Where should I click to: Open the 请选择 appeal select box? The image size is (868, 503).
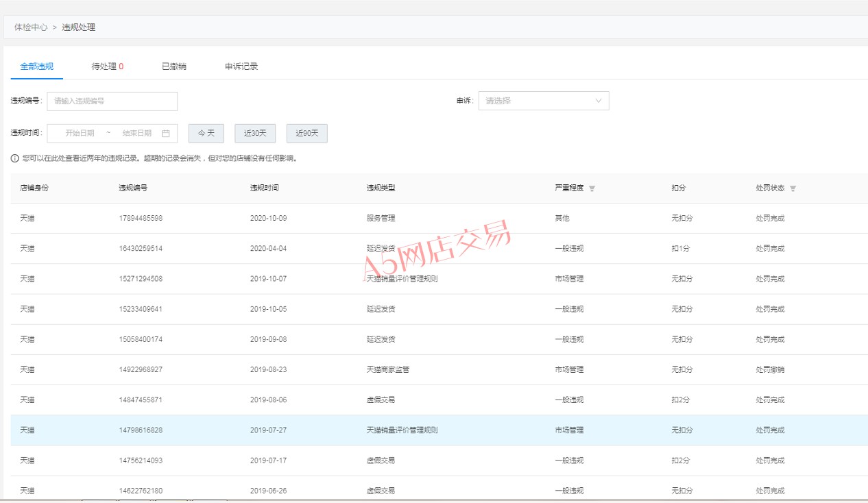click(543, 101)
